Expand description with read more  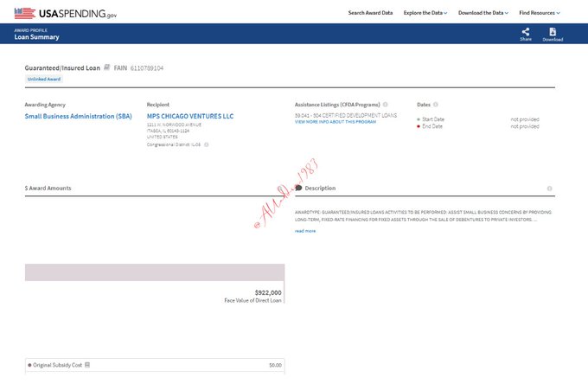305,231
